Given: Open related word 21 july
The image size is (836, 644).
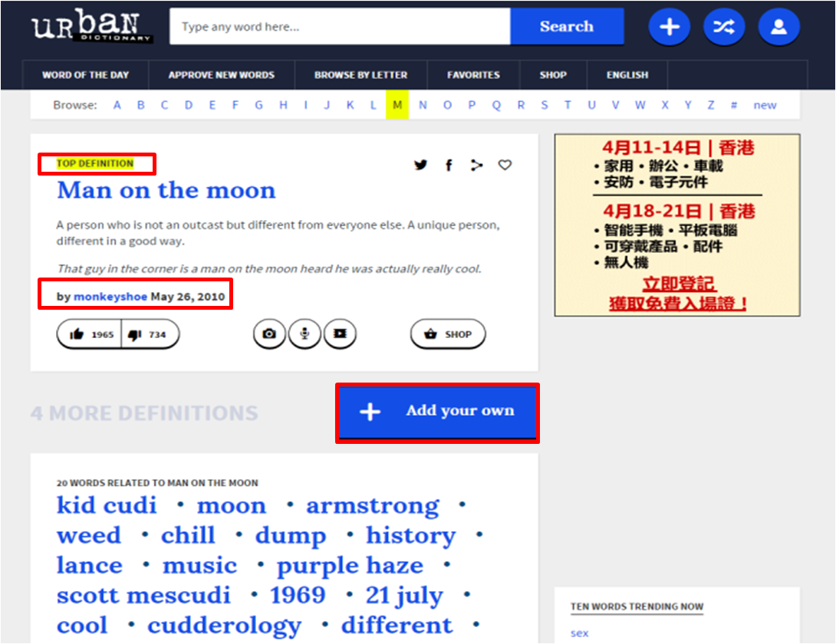Looking at the screenshot, I should pyautogui.click(x=405, y=596).
